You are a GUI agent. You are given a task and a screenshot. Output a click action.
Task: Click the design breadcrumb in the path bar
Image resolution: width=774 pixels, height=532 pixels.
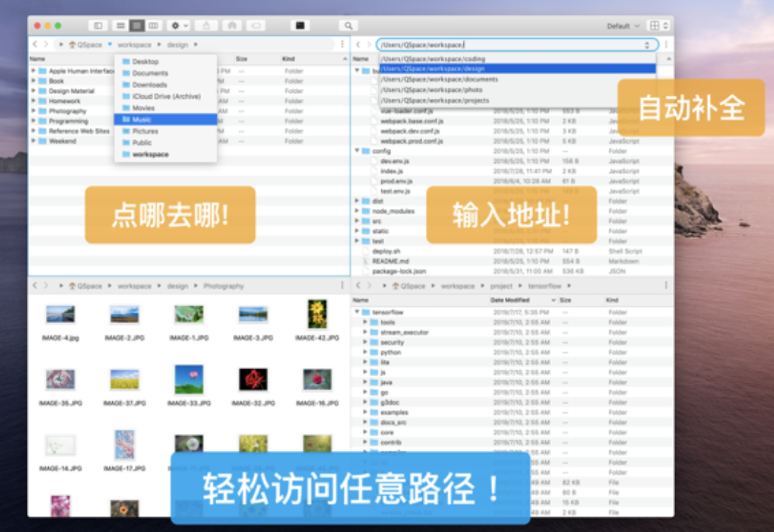click(177, 44)
